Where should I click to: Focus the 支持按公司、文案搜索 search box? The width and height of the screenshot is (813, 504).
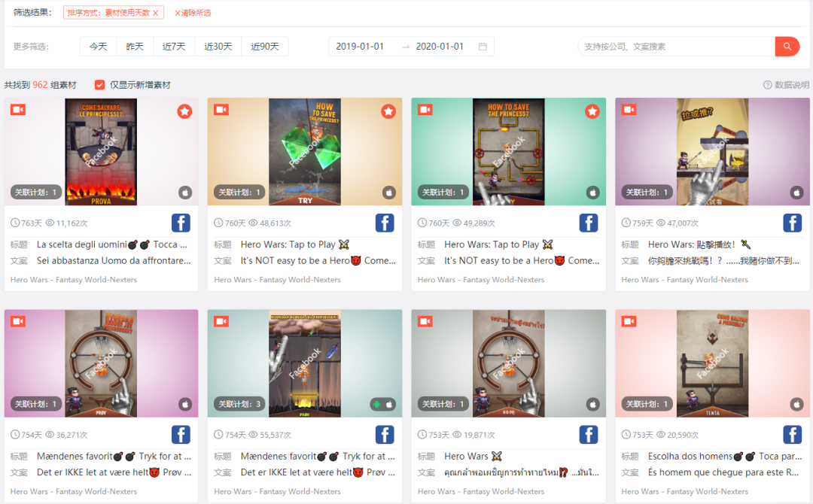(x=677, y=47)
